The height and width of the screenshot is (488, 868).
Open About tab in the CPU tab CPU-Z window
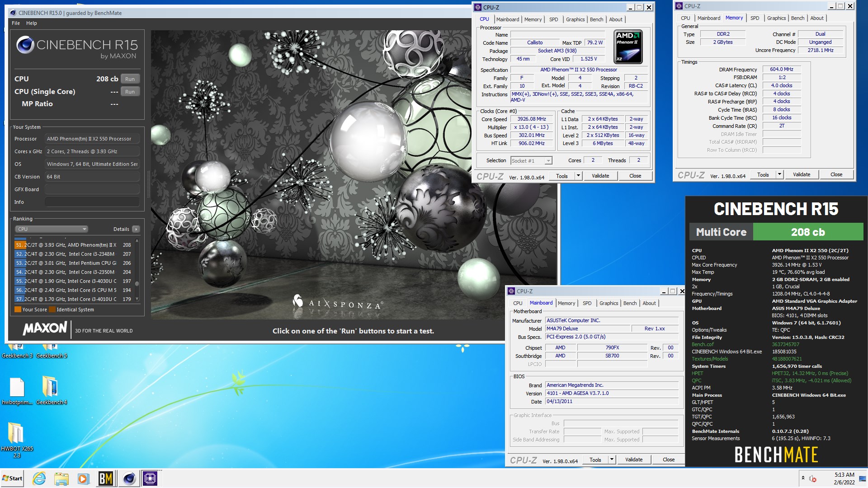(x=615, y=19)
